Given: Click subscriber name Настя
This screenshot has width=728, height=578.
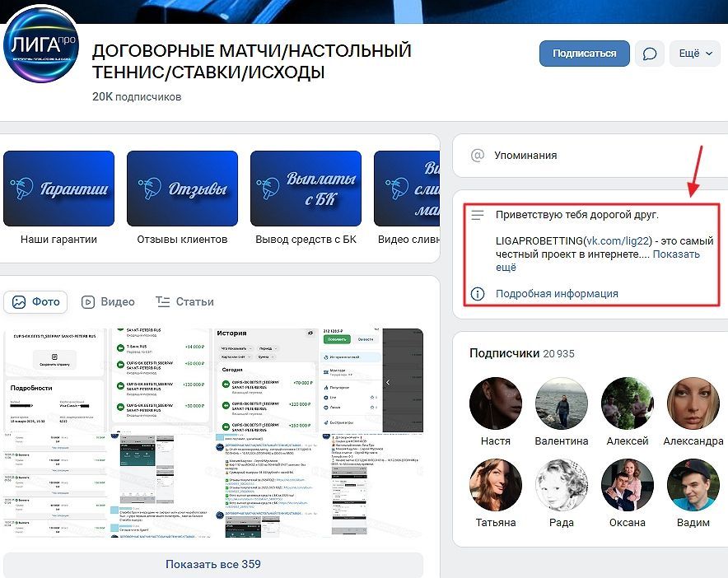Looking at the screenshot, I should (496, 441).
